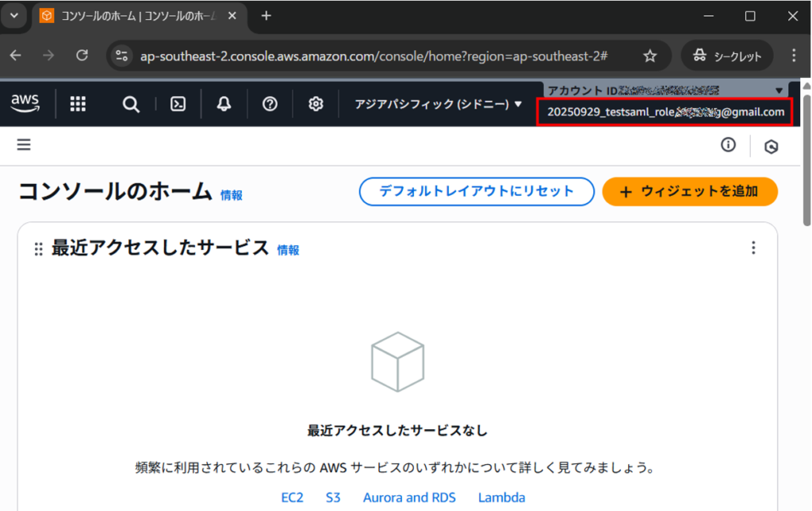Launch the CloudShell terminal icon

178,104
